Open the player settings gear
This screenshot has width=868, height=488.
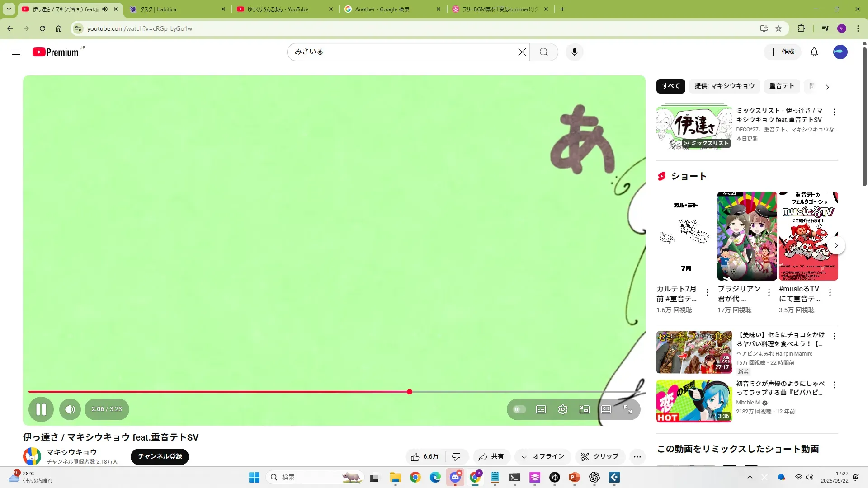coord(562,409)
